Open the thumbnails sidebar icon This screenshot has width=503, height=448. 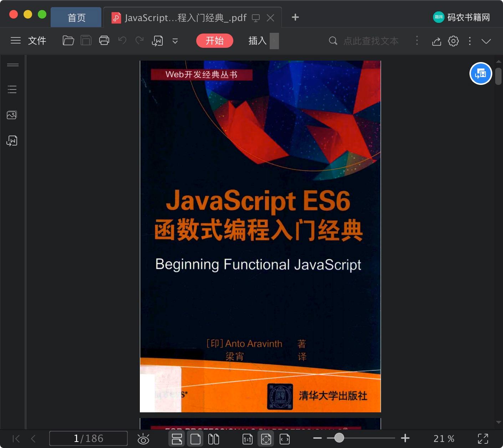(12, 115)
